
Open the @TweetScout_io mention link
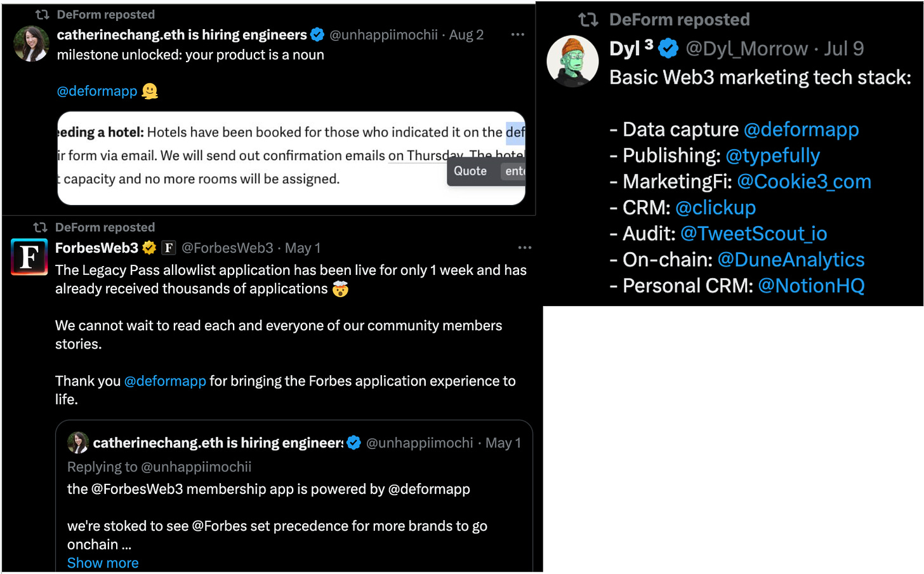[753, 234]
